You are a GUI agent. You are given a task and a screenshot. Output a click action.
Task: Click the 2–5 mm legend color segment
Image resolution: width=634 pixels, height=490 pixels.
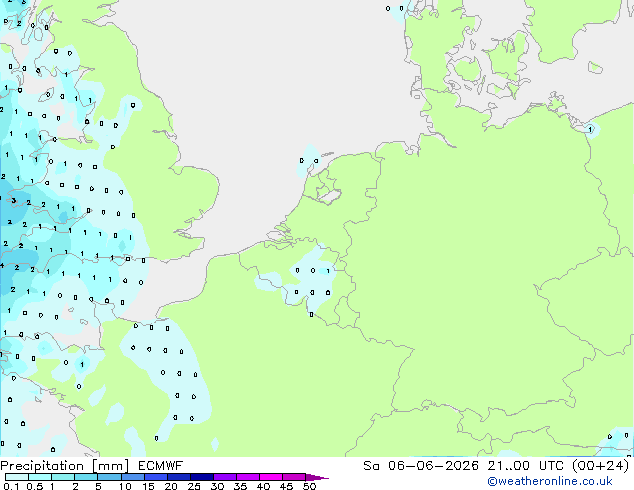point(86,477)
